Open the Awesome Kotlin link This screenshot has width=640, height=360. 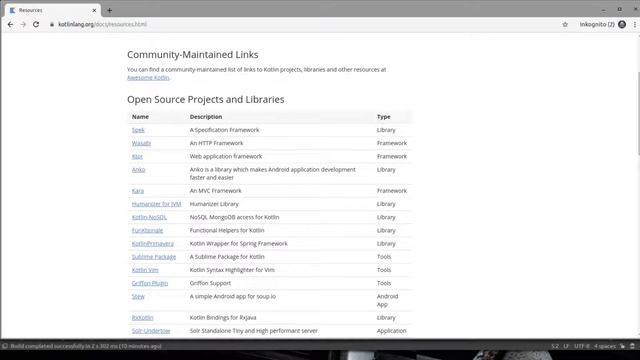[148, 78]
